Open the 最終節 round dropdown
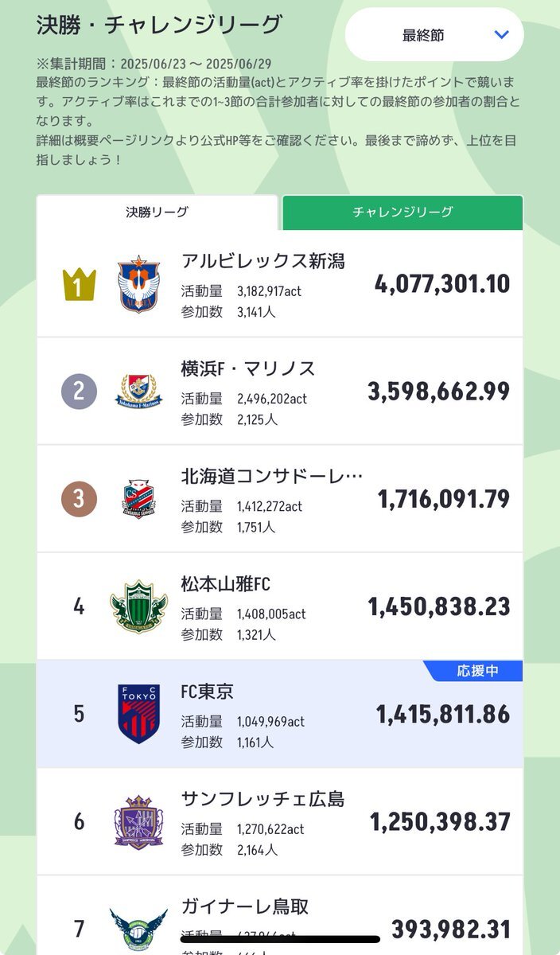 pyautogui.click(x=434, y=35)
